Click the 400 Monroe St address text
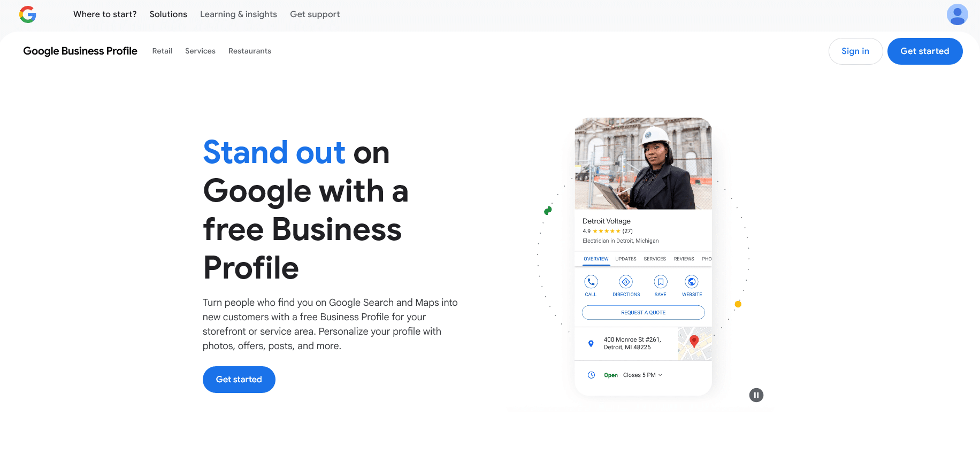This screenshot has width=980, height=463. coord(632,343)
